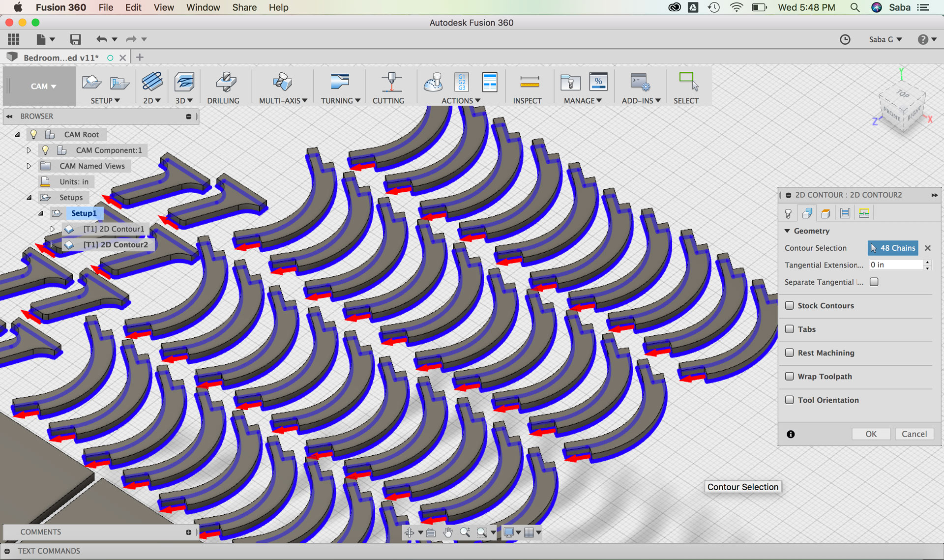Click the Tangential Extension input field

click(x=896, y=265)
